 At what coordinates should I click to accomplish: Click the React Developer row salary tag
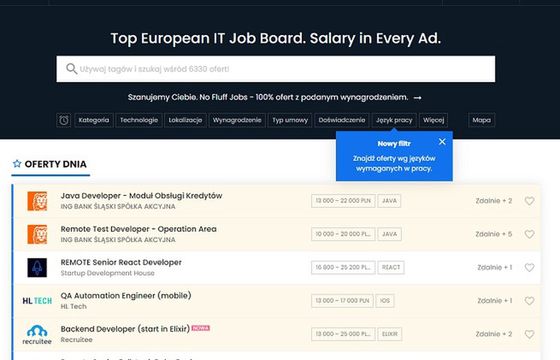click(343, 267)
